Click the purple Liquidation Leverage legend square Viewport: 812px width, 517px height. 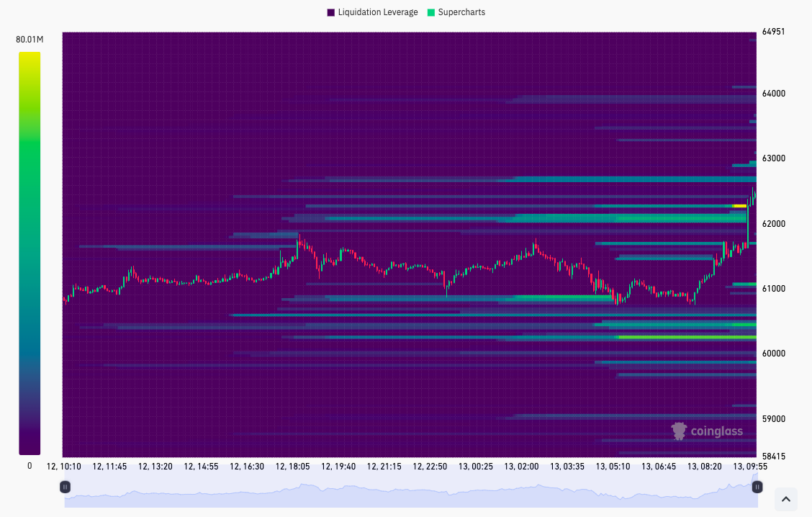point(331,12)
